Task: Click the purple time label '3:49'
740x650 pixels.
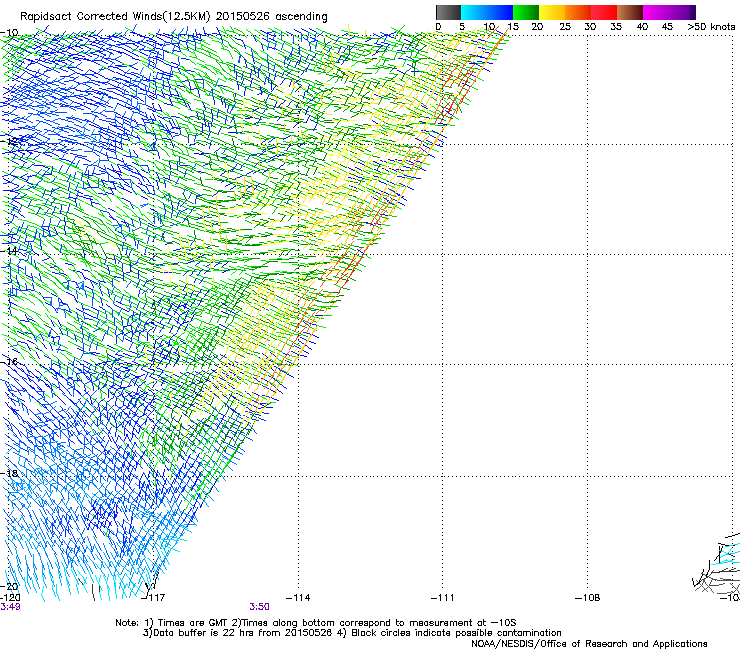Action: click(x=10, y=607)
